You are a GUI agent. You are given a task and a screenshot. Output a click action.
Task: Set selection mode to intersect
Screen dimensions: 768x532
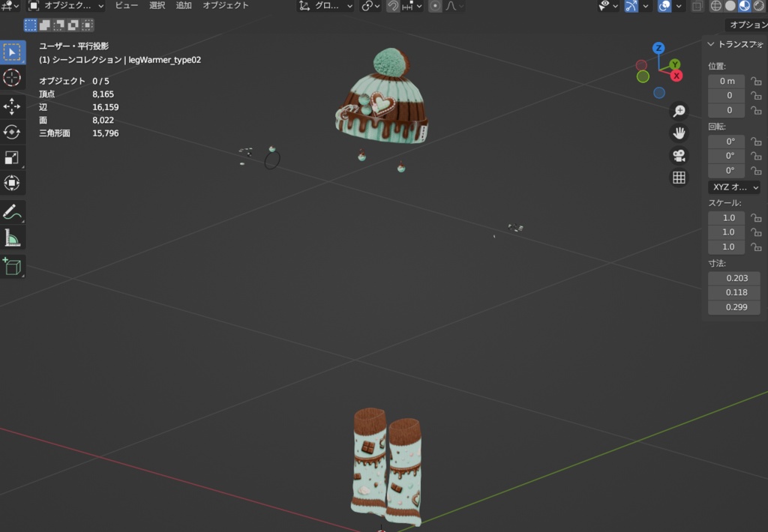point(87,25)
